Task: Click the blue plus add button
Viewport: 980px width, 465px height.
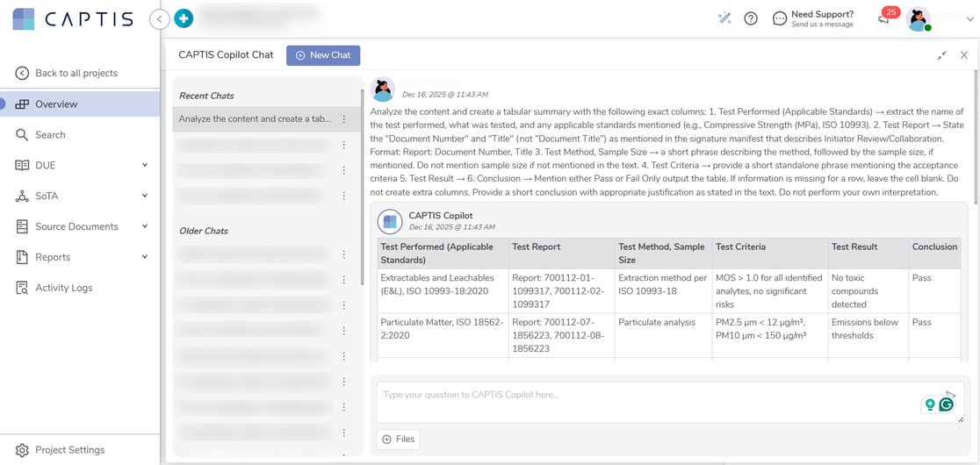Action: click(184, 18)
